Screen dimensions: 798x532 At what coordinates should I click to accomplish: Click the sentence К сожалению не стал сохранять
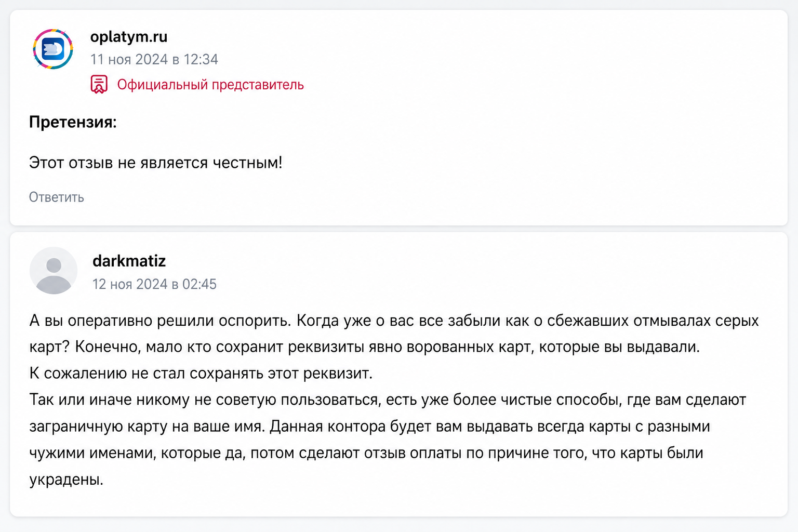(x=201, y=374)
